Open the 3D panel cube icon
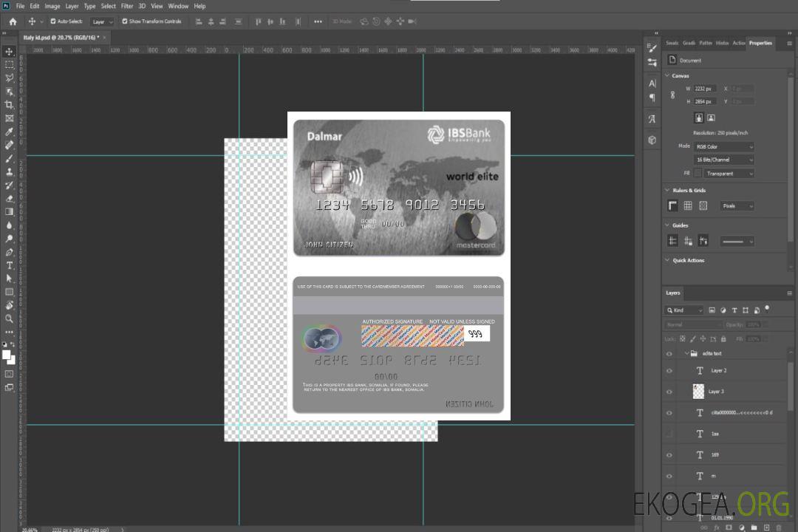This screenshot has height=532, width=798. click(652, 140)
